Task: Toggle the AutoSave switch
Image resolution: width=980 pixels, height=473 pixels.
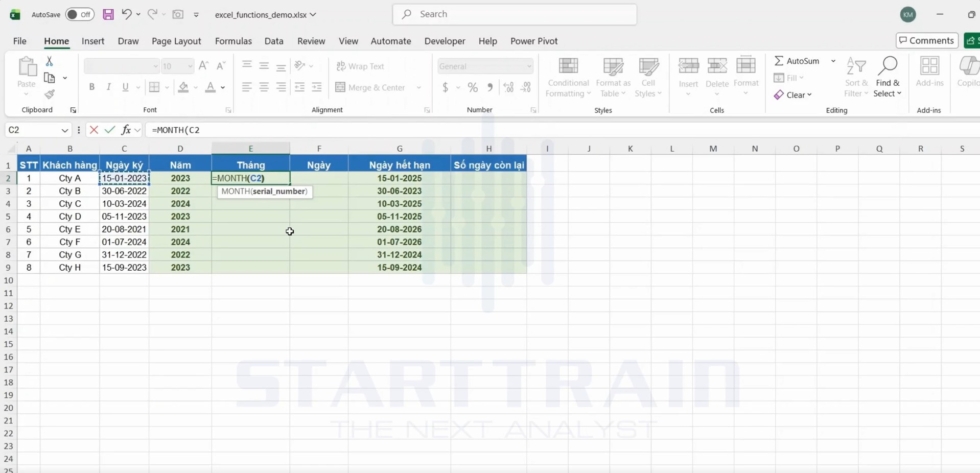Action: 80,14
